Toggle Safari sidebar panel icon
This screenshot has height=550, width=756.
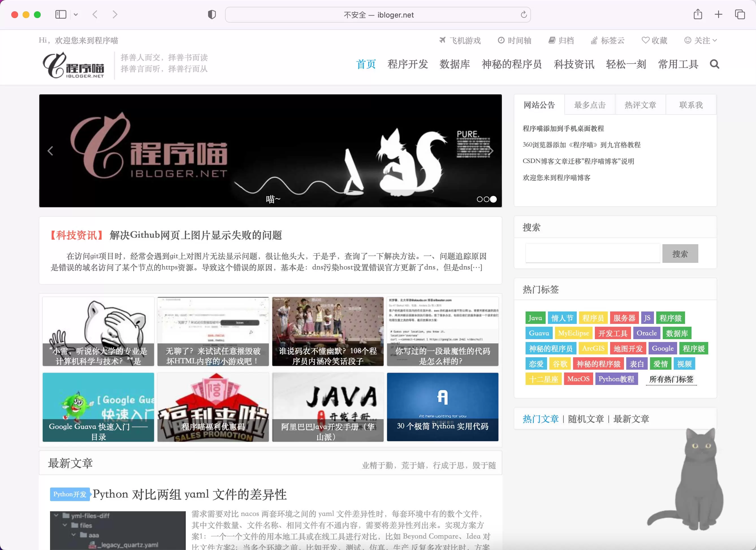(x=61, y=15)
